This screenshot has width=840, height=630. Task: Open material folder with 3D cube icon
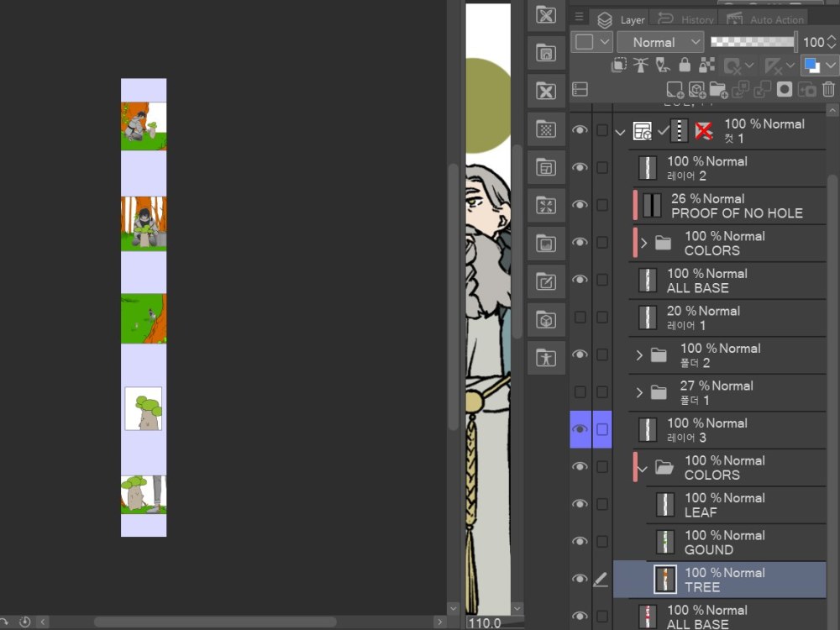[546, 320]
